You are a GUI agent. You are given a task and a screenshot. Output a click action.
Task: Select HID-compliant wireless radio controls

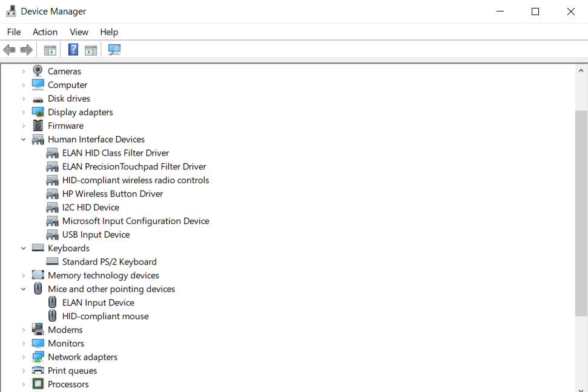coord(136,180)
